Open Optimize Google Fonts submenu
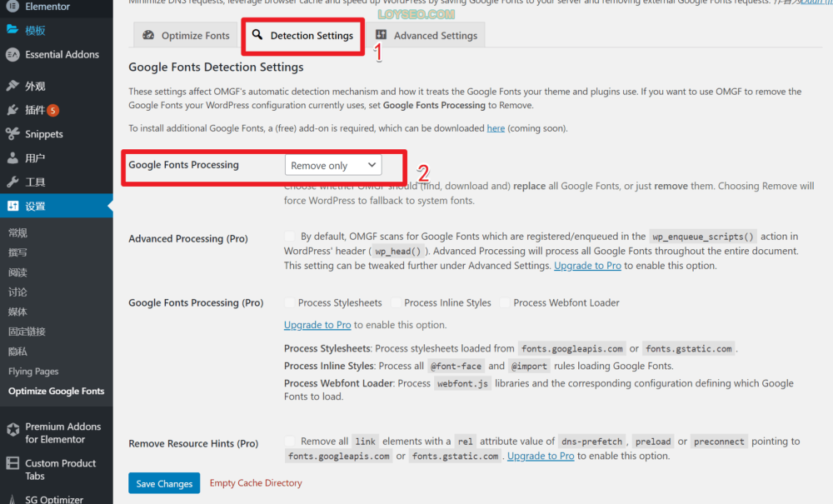 click(x=57, y=391)
